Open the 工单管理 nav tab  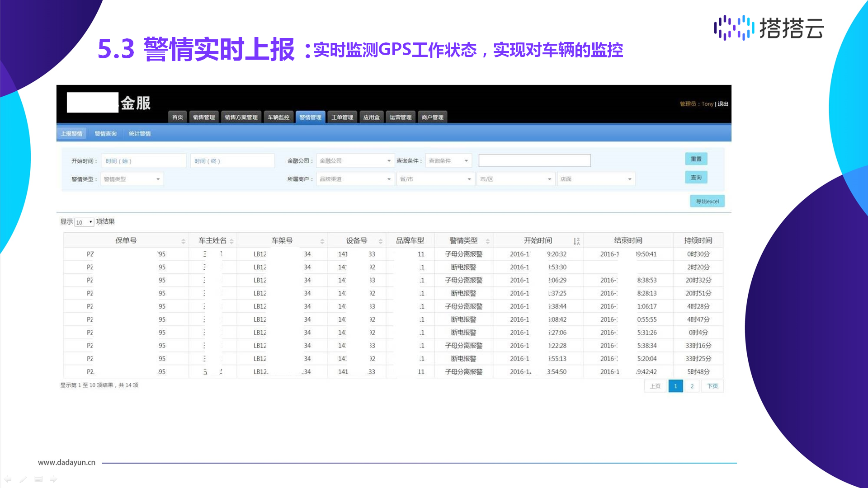point(342,117)
